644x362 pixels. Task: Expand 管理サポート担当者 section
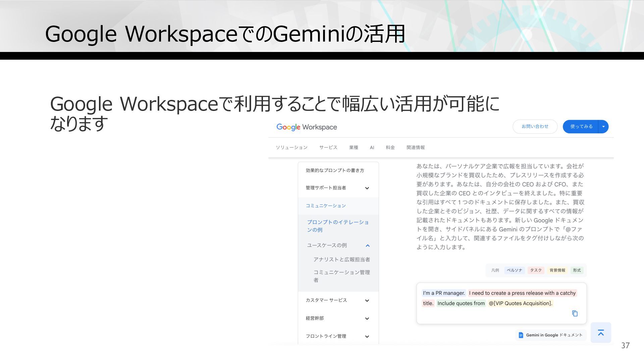(367, 188)
